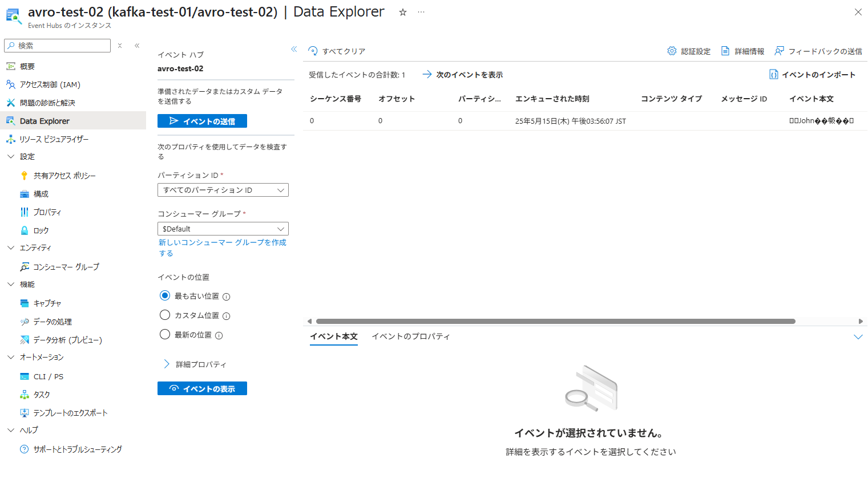This screenshot has width=868, height=483.
Task: Switch to the イベント本文 tab
Action: [334, 336]
